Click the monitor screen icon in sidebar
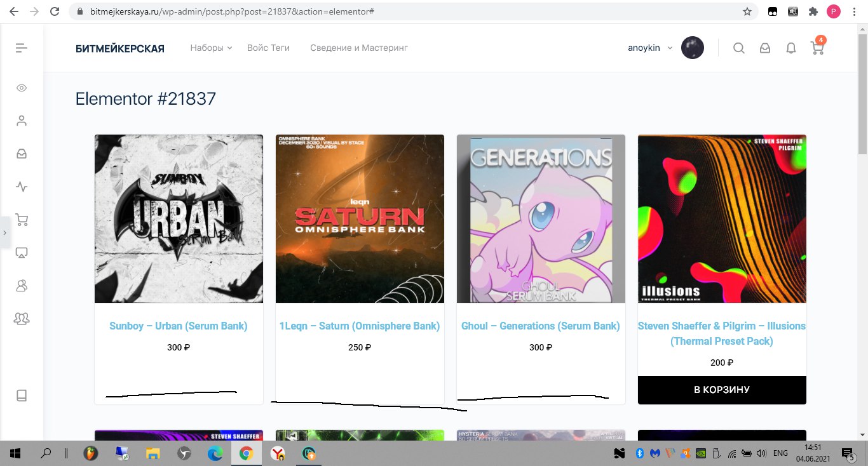This screenshot has width=868, height=466. [x=22, y=253]
